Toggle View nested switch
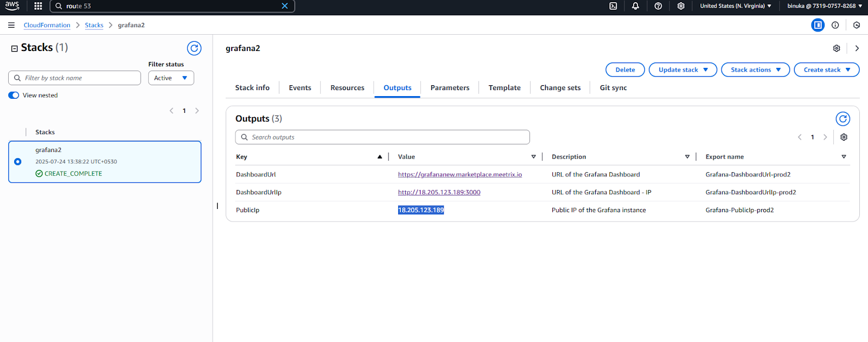Screen dimensions: 868x342 [14, 95]
